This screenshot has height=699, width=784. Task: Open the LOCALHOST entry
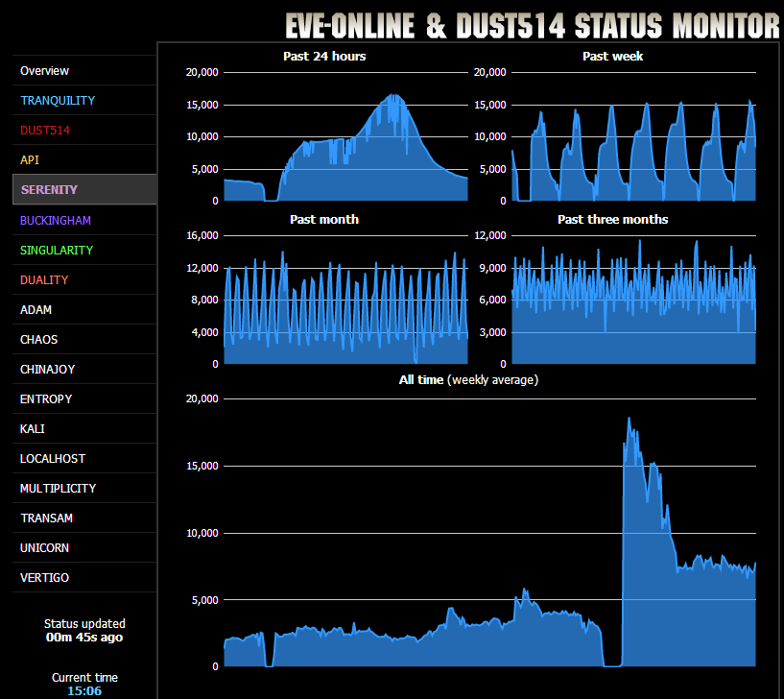(84, 458)
